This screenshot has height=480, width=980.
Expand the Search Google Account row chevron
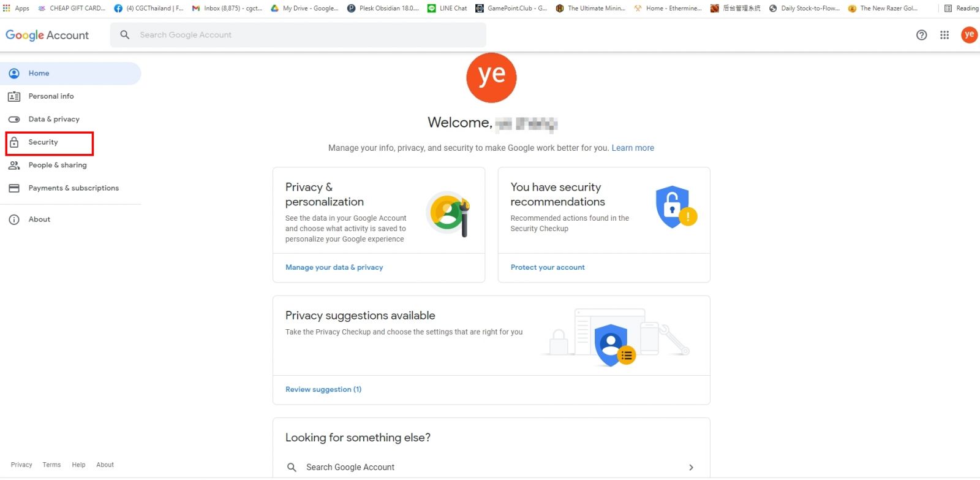[x=691, y=467]
